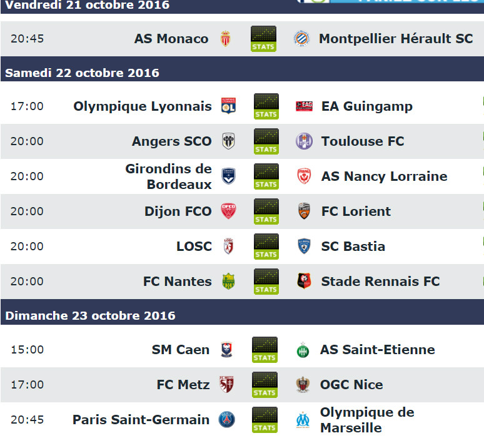This screenshot has height=448, width=484.
Task: Open STATS for PSG vs Marseille match
Action: pyautogui.click(x=265, y=420)
